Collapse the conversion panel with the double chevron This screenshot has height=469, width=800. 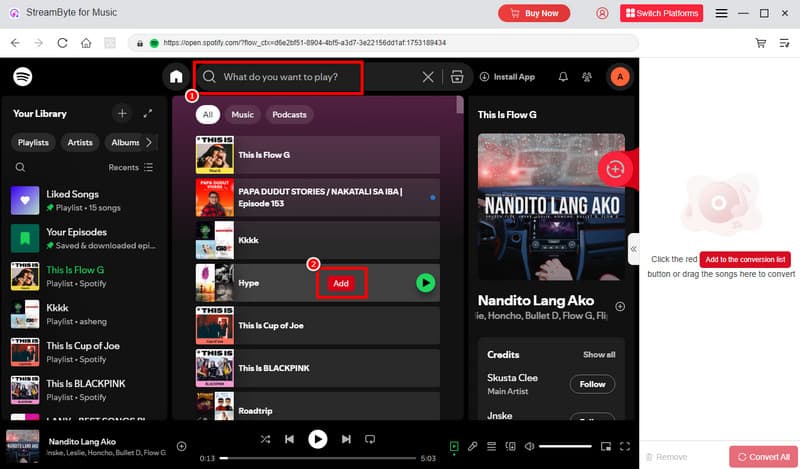tap(633, 249)
